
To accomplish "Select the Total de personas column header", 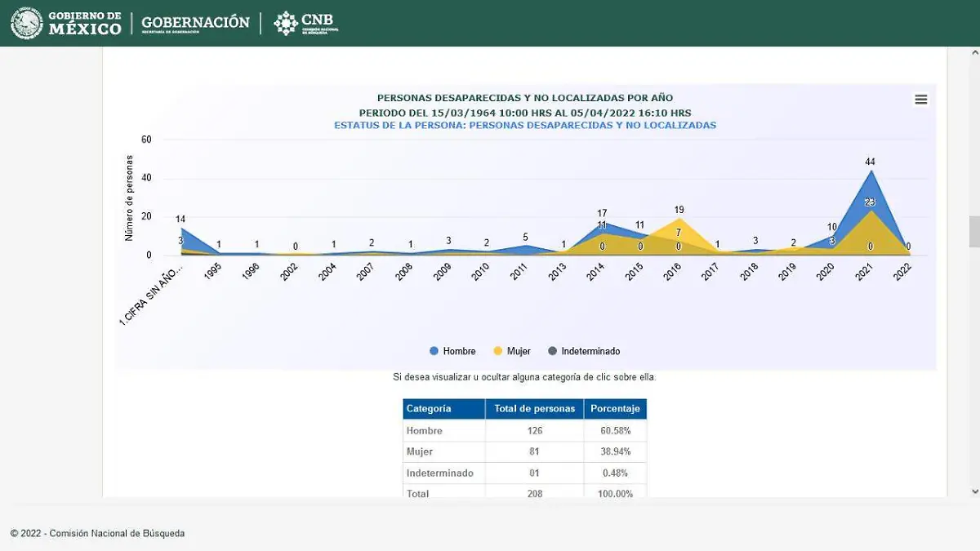I will click(534, 409).
